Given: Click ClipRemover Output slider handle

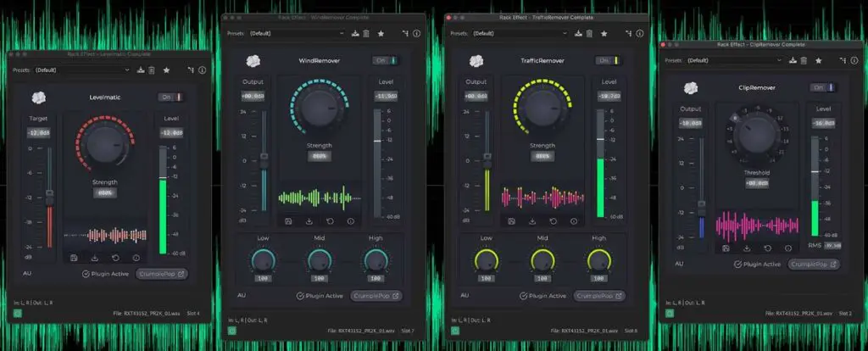Looking at the screenshot, I should [702, 209].
